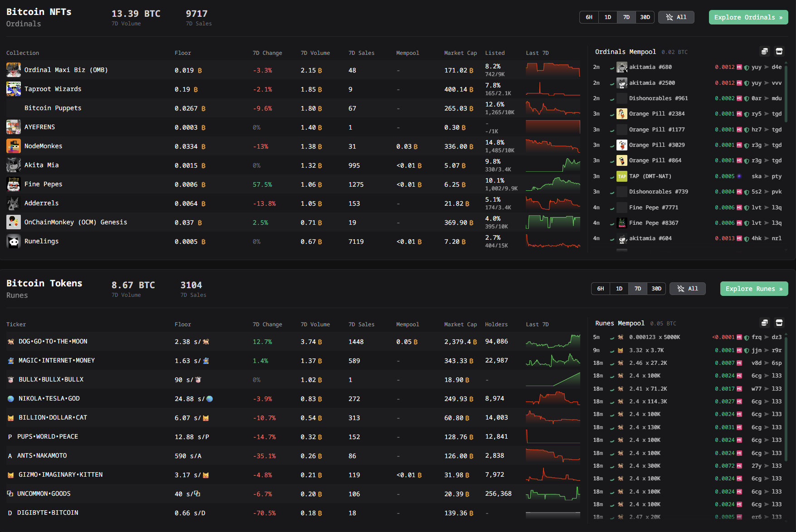Open the ANTS•NAKAMOTO ticker row
Screen dimensions: 796x532
(293, 456)
